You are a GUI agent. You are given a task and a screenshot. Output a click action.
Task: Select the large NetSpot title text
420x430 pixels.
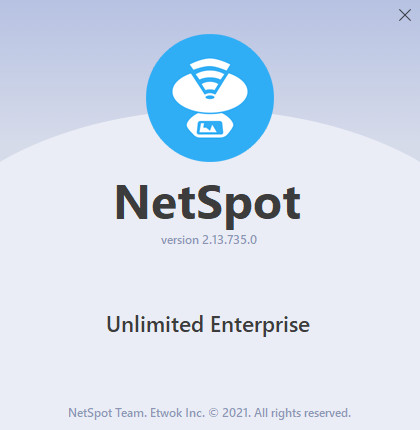(208, 203)
